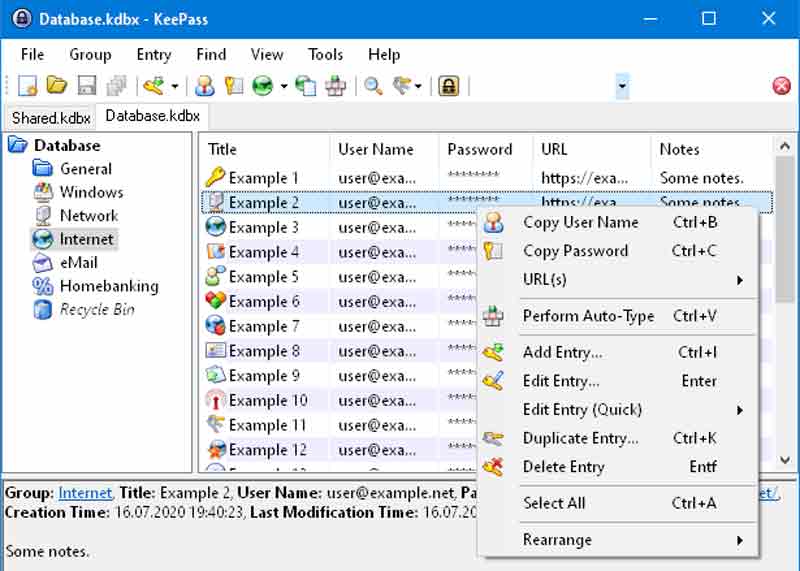Viewport: 800px width, 571px height.
Task: Click the Open database folder icon
Action: (57, 86)
